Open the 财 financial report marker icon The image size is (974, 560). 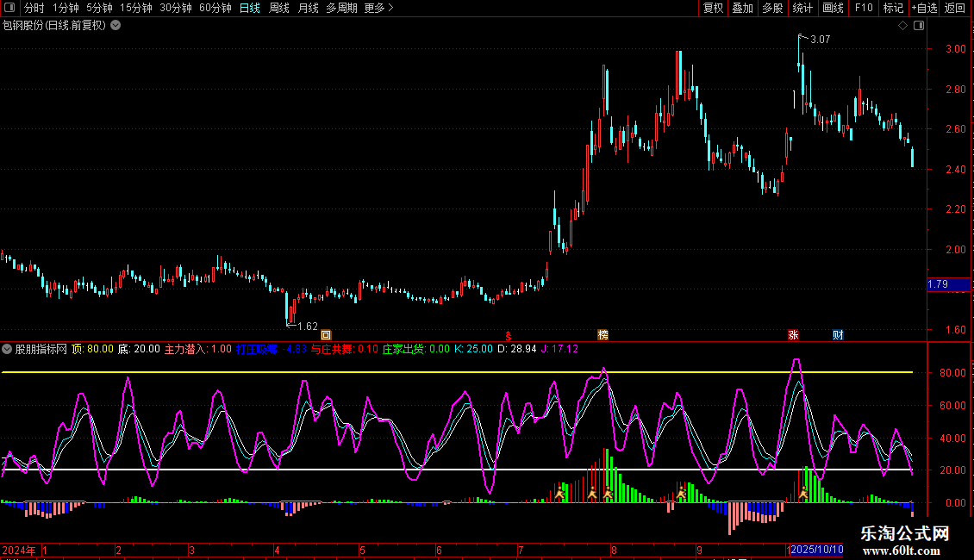(x=838, y=335)
